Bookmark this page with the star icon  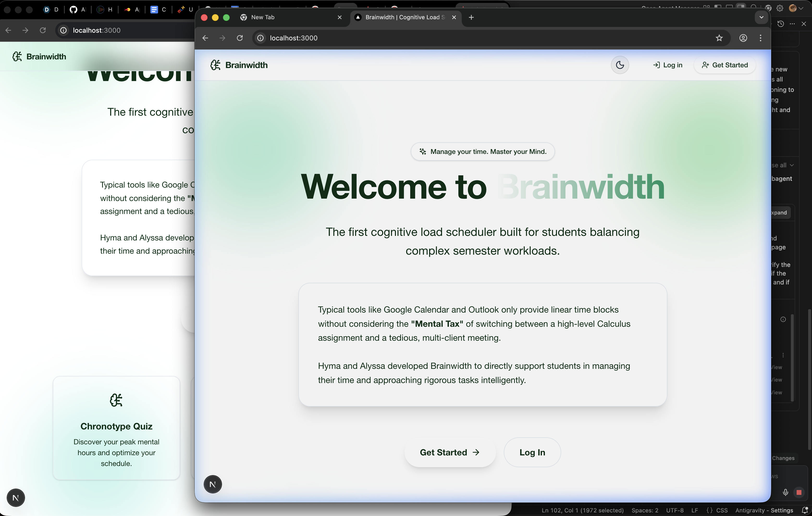click(x=719, y=38)
